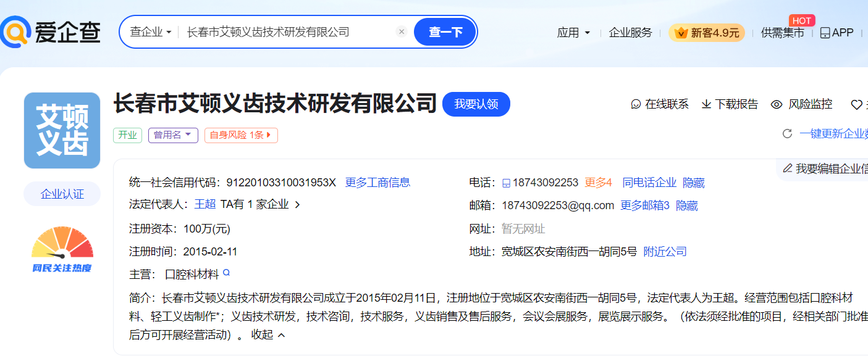Click address 宽城区农安南街西一胡同5号

[569, 252]
